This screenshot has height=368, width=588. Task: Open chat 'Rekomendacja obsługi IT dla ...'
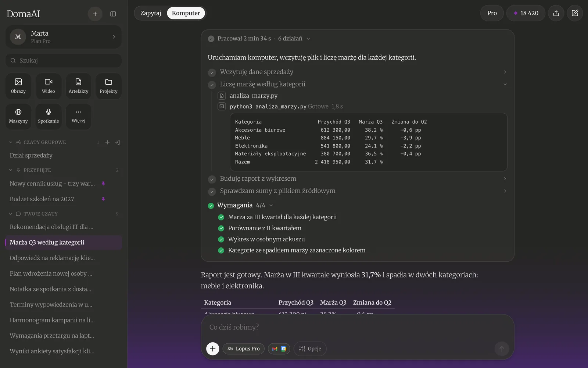(x=64, y=227)
